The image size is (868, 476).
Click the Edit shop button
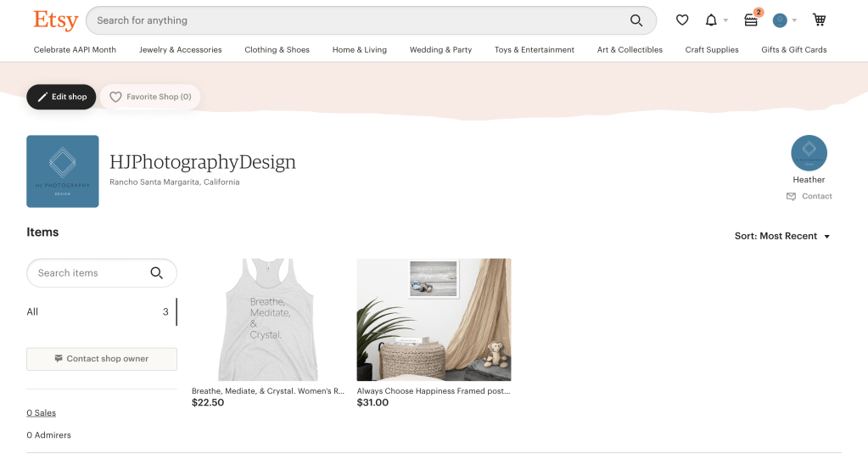coord(61,97)
